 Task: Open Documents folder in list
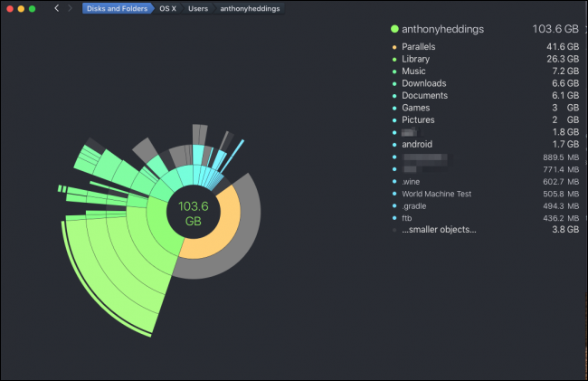click(423, 95)
